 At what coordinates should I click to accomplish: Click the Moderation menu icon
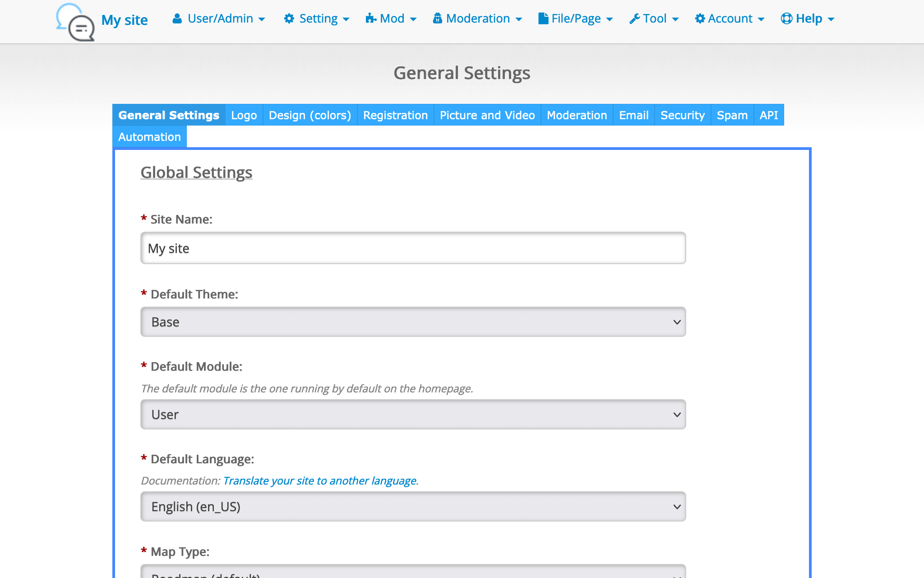click(x=437, y=19)
